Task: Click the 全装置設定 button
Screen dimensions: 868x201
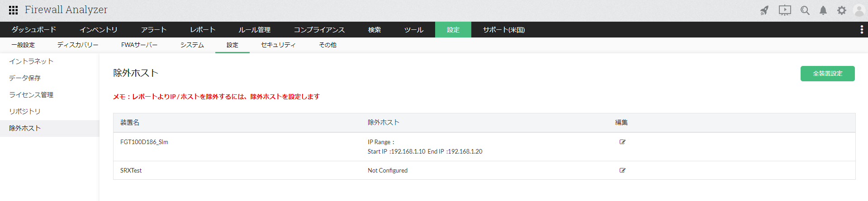Action: coord(827,74)
